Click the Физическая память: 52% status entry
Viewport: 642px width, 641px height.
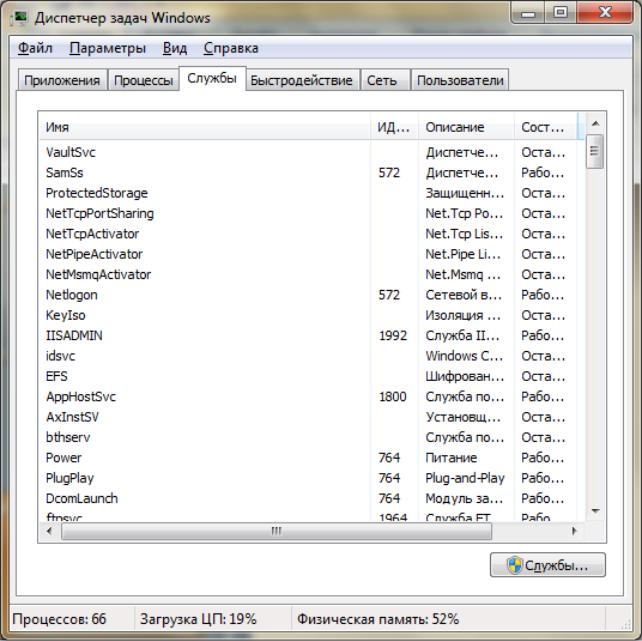point(378,619)
